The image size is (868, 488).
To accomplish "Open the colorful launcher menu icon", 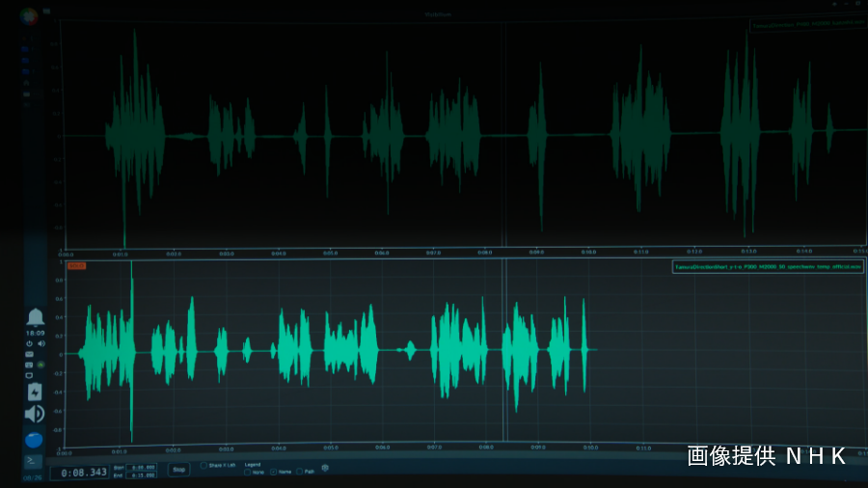I will coord(29,16).
